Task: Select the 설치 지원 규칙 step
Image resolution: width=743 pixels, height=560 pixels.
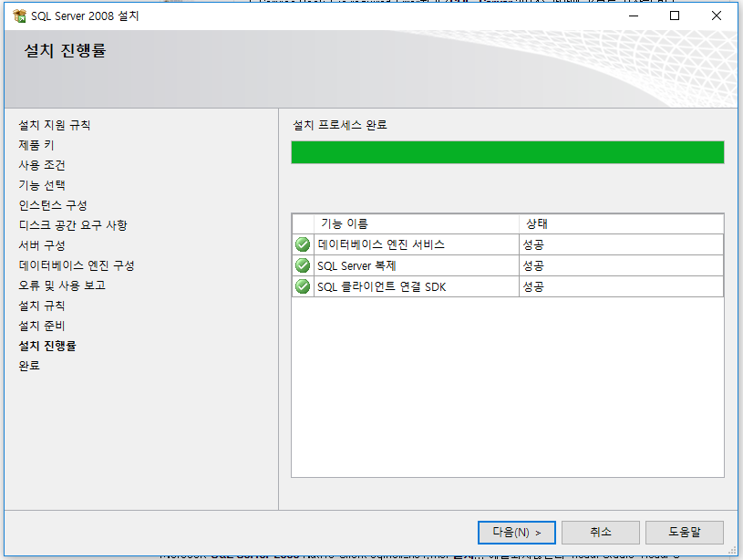Action: 55,125
